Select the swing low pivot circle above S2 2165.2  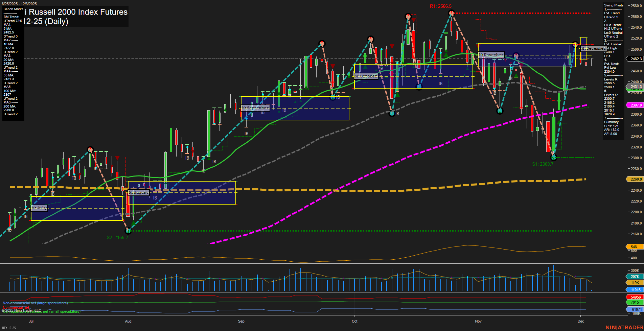(128, 231)
